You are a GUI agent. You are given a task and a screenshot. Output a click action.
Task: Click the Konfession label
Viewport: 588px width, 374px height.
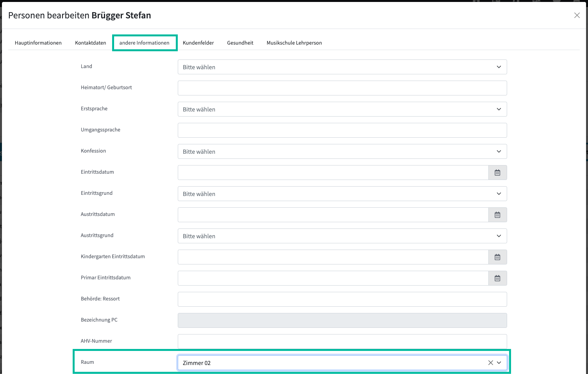pyautogui.click(x=93, y=151)
